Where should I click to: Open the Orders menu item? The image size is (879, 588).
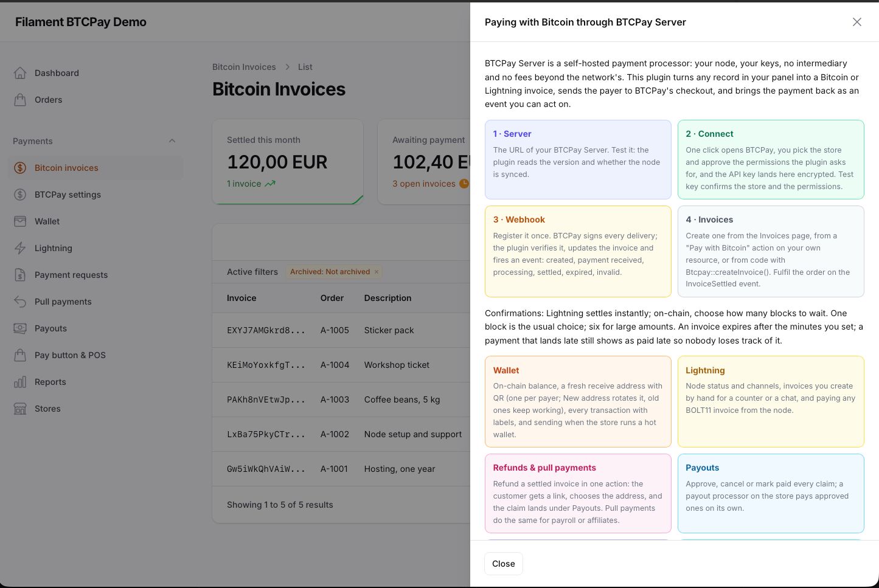pos(95,100)
